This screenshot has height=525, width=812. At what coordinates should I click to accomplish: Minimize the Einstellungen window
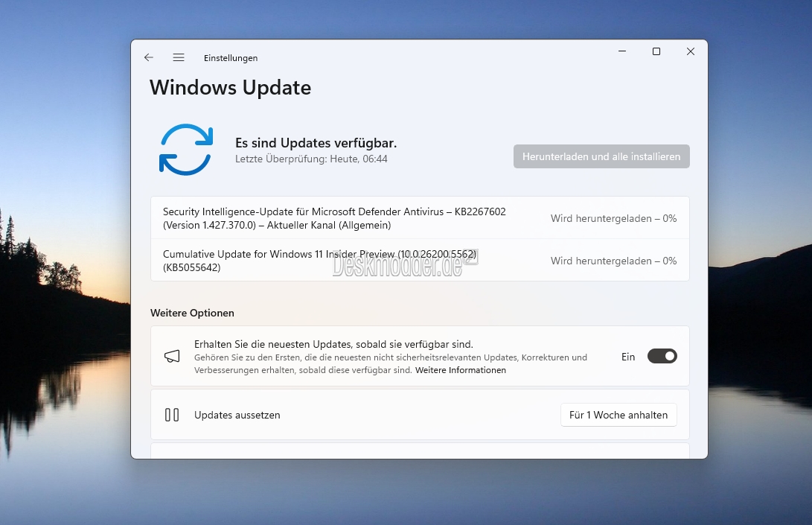click(x=622, y=51)
